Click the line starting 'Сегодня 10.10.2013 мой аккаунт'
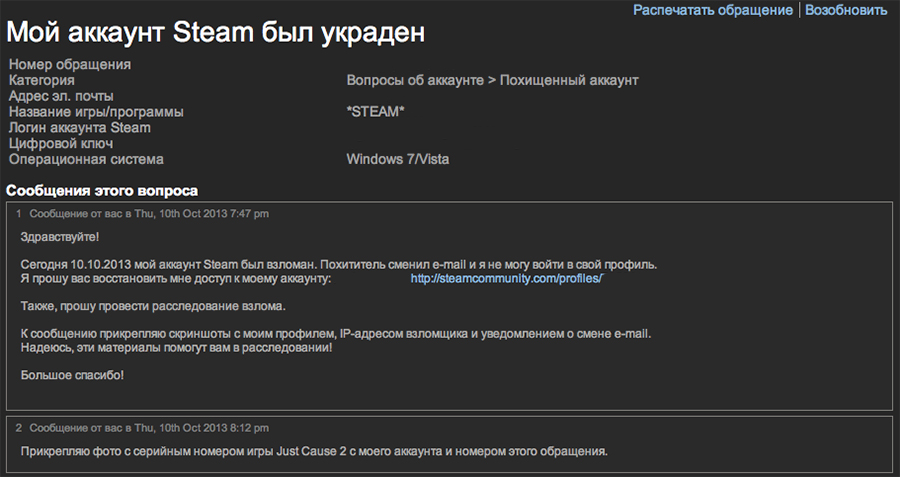This screenshot has height=477, width=900. tap(339, 265)
